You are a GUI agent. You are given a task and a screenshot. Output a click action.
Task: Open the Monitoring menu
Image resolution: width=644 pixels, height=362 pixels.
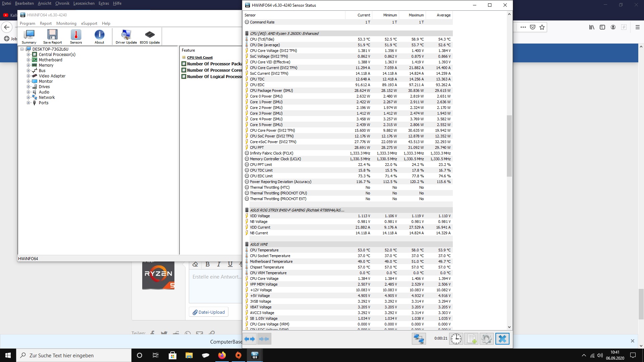(x=66, y=23)
